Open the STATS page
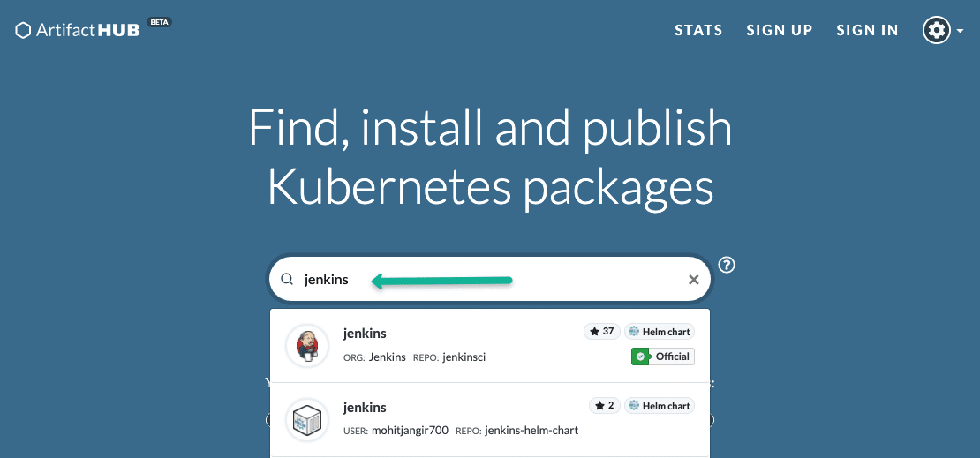Screen dimensions: 980x458 click(x=698, y=30)
